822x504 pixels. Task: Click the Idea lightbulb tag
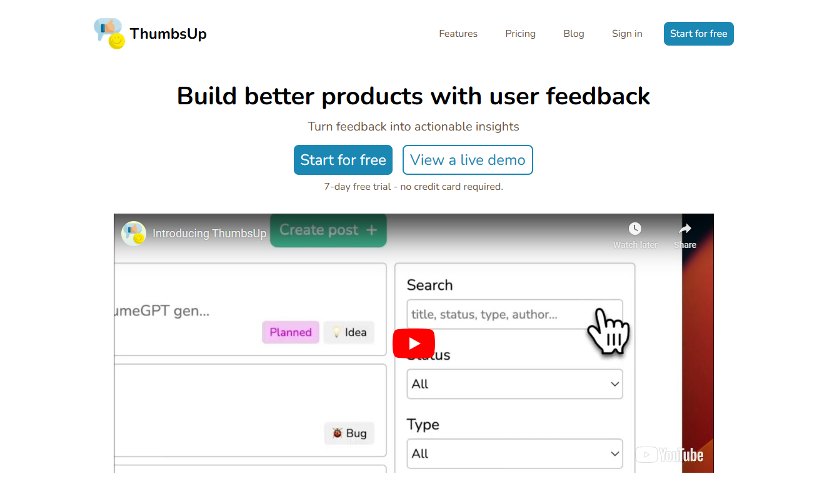pyautogui.click(x=349, y=332)
